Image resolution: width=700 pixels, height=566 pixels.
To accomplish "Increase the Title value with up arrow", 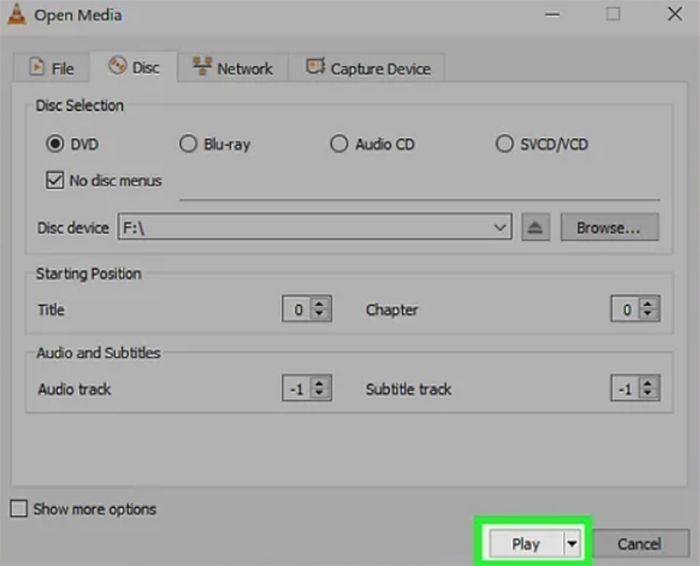I will (x=319, y=303).
